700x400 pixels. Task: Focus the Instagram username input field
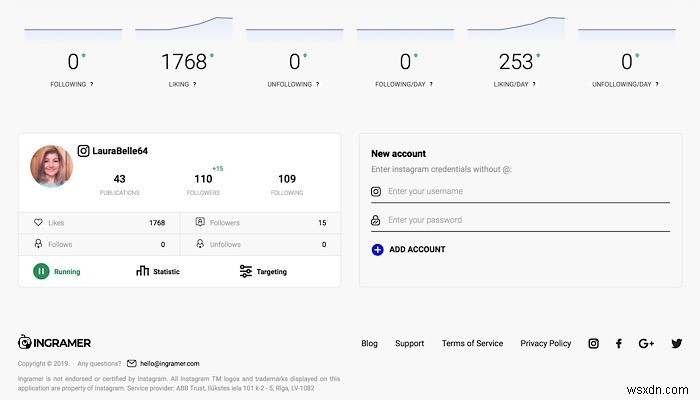click(525, 191)
